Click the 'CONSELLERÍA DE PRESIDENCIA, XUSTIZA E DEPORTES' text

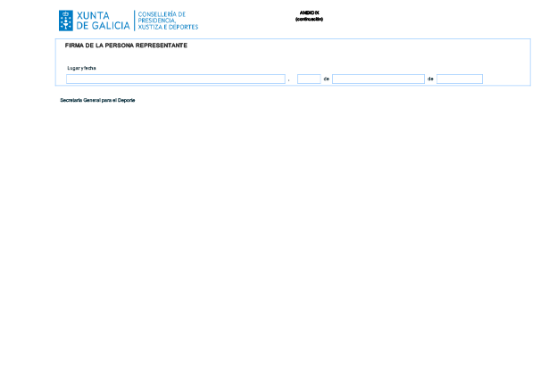coord(168,21)
